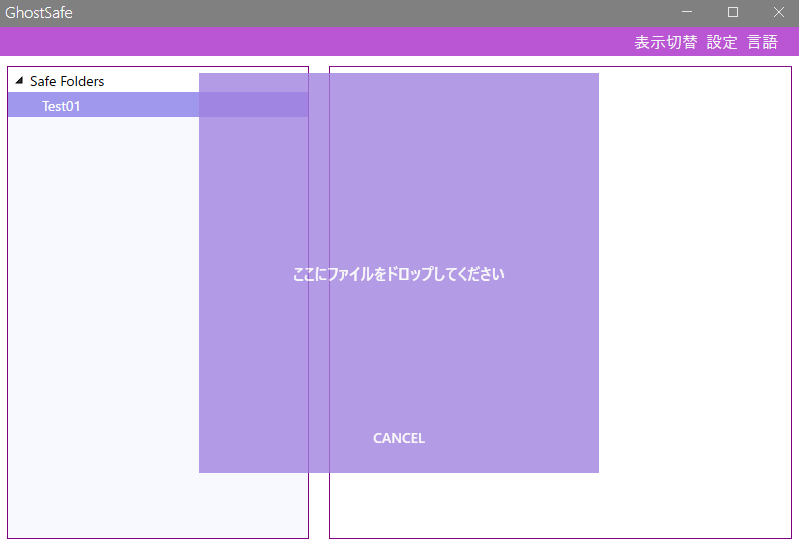Maximize the GhostSafe window
799x547 pixels.
[x=733, y=12]
